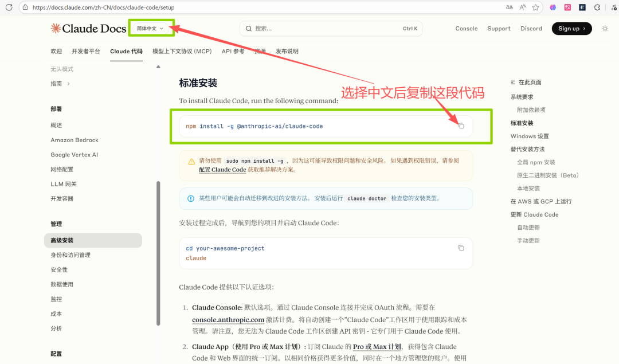Screen dimensions: 619x364
Task: Click the 标准安装 section heading
Action: pos(198,83)
